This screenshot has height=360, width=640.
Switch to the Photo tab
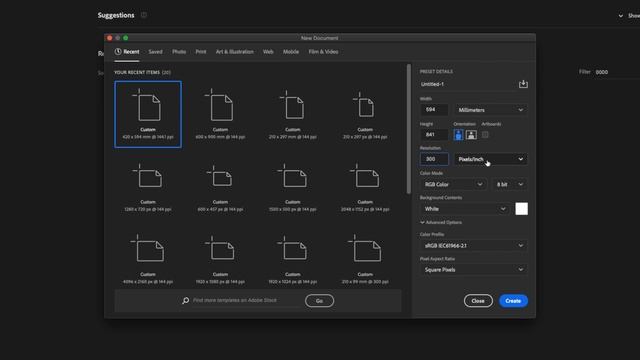[179, 52]
